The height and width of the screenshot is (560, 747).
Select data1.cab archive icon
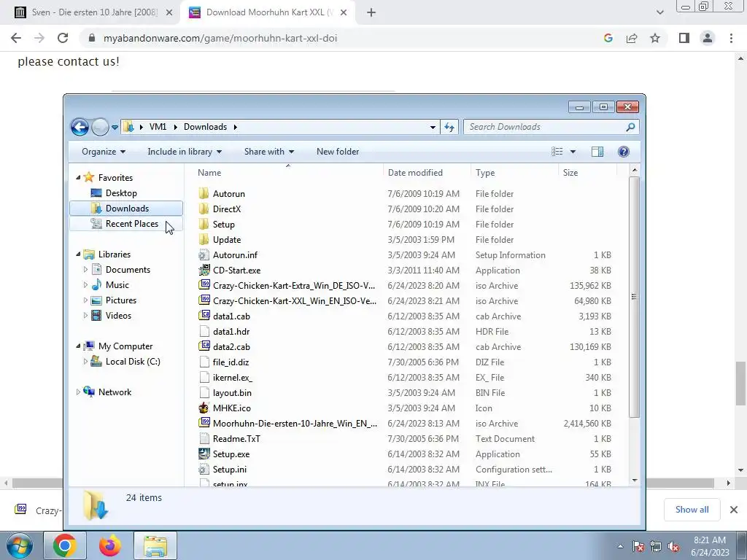pos(204,316)
